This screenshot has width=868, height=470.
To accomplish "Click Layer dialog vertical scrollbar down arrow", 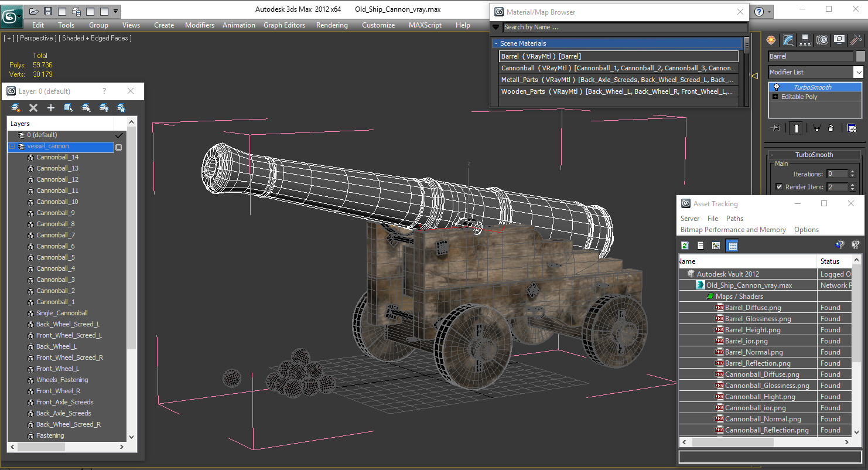I will click(131, 437).
